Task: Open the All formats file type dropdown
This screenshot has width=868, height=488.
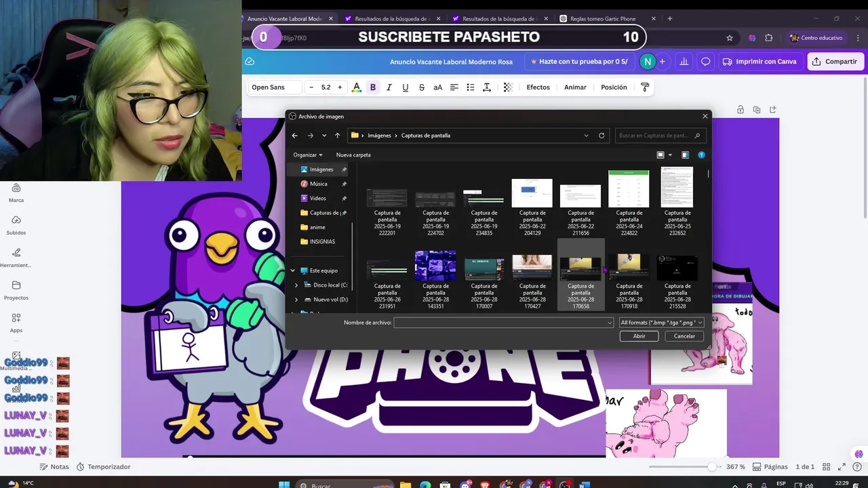Action: click(x=662, y=323)
